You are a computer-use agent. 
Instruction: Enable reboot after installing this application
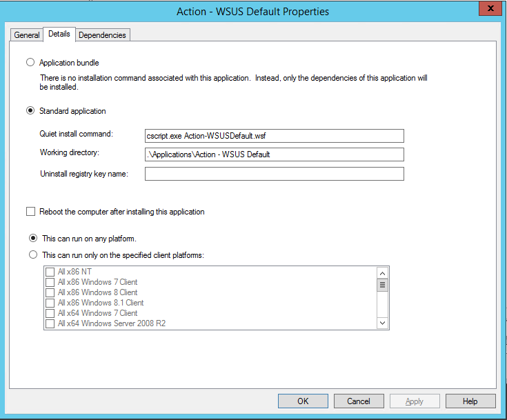(30, 212)
